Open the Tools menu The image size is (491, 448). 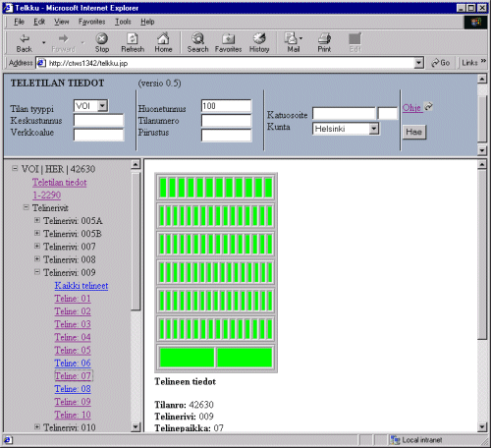pos(123,22)
